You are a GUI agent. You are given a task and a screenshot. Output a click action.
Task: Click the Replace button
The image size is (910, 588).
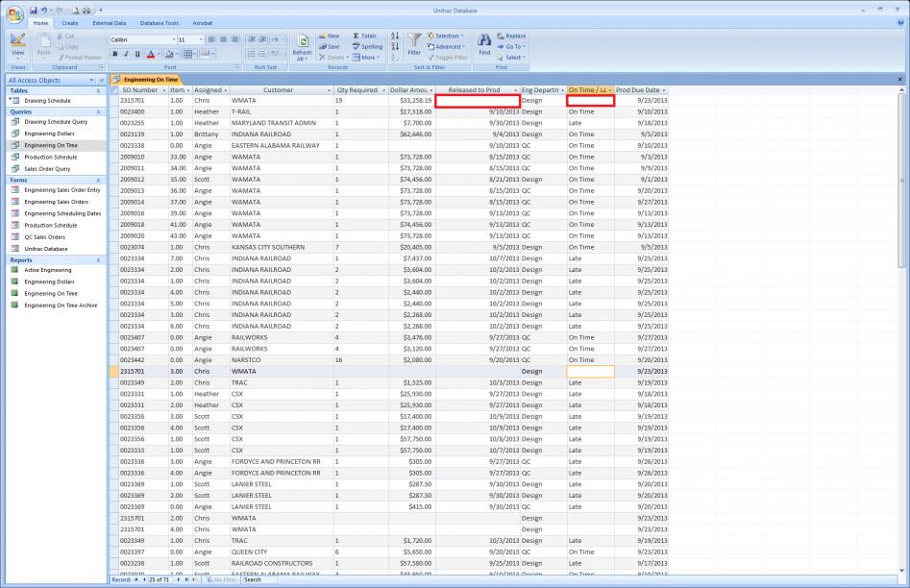pyautogui.click(x=511, y=36)
